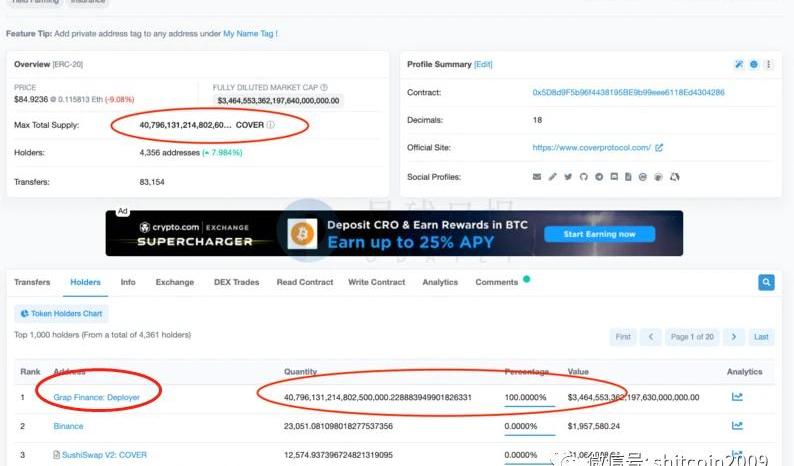This screenshot has height=466, width=794.
Task: Jump to the Last page of holders
Action: (x=761, y=337)
